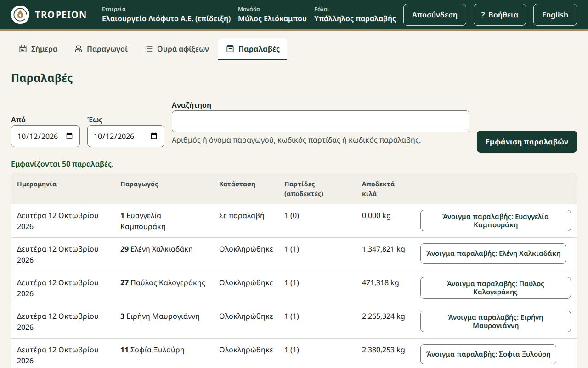Open the ? Βοήθεια help button
This screenshot has height=368, width=588.
click(x=500, y=15)
